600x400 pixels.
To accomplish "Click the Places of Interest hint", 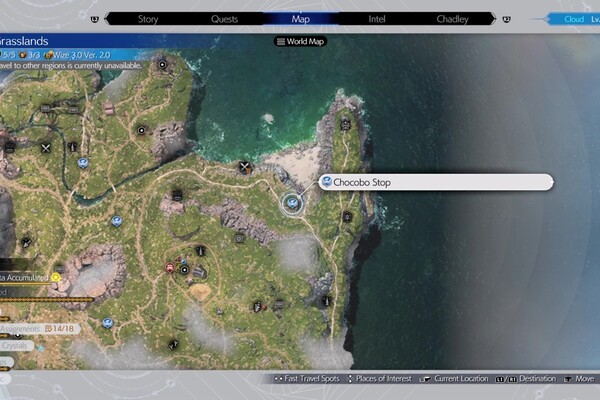I will tap(379, 379).
